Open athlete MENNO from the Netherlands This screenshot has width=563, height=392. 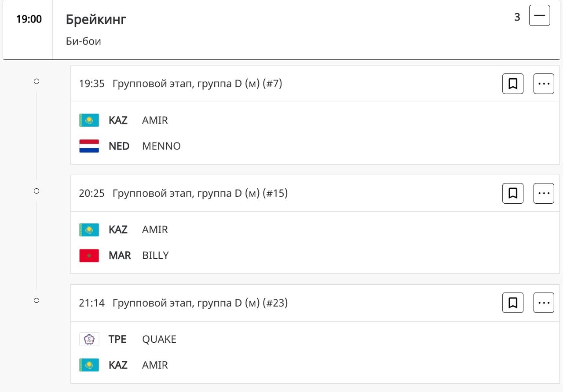click(x=161, y=146)
